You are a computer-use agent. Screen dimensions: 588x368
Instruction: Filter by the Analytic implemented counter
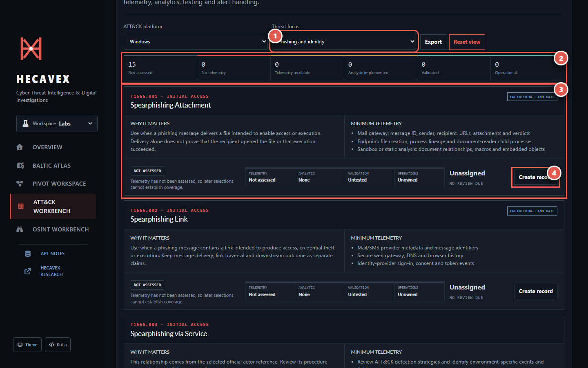(381, 68)
